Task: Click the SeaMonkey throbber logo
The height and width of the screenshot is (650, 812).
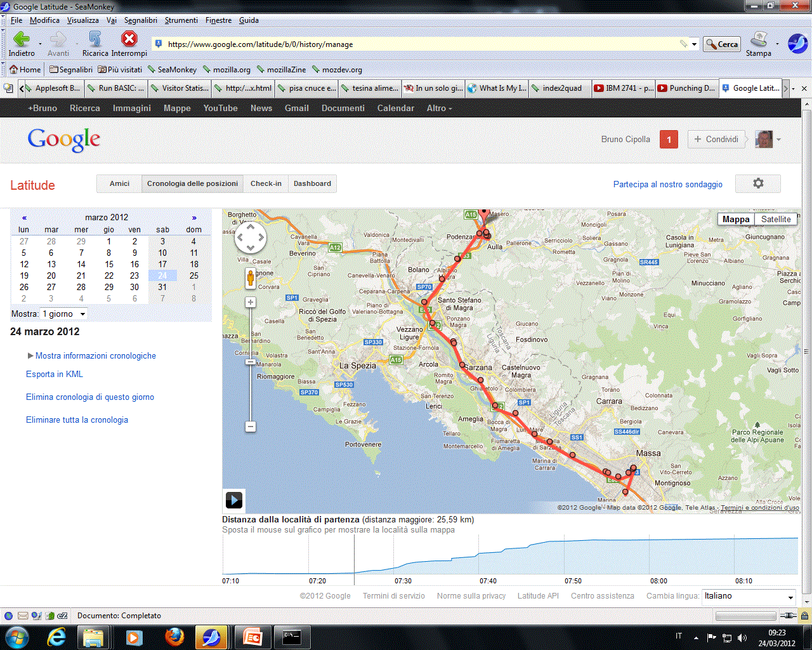Action: 797,44
